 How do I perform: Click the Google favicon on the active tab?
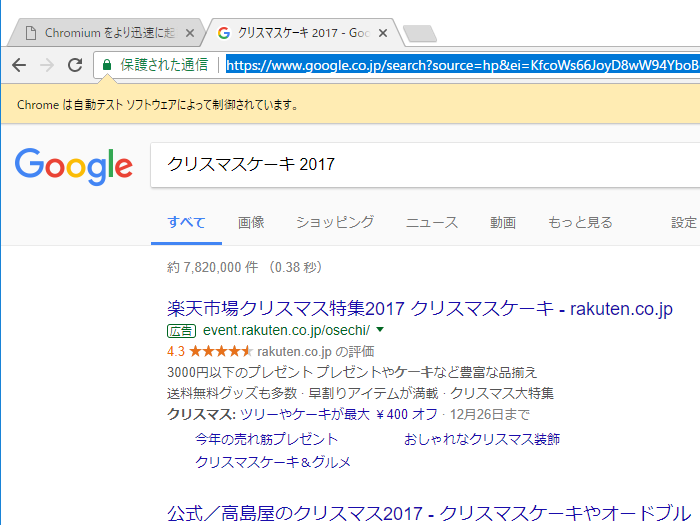[x=224, y=33]
